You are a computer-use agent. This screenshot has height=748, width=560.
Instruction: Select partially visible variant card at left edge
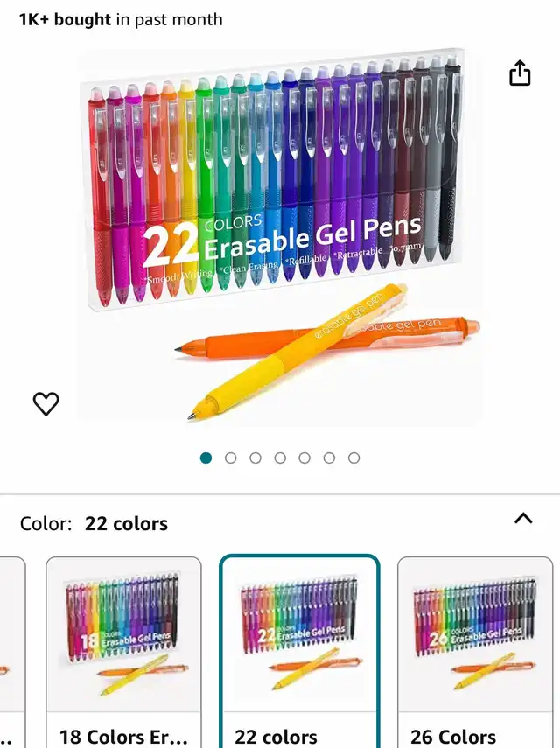click(12, 652)
